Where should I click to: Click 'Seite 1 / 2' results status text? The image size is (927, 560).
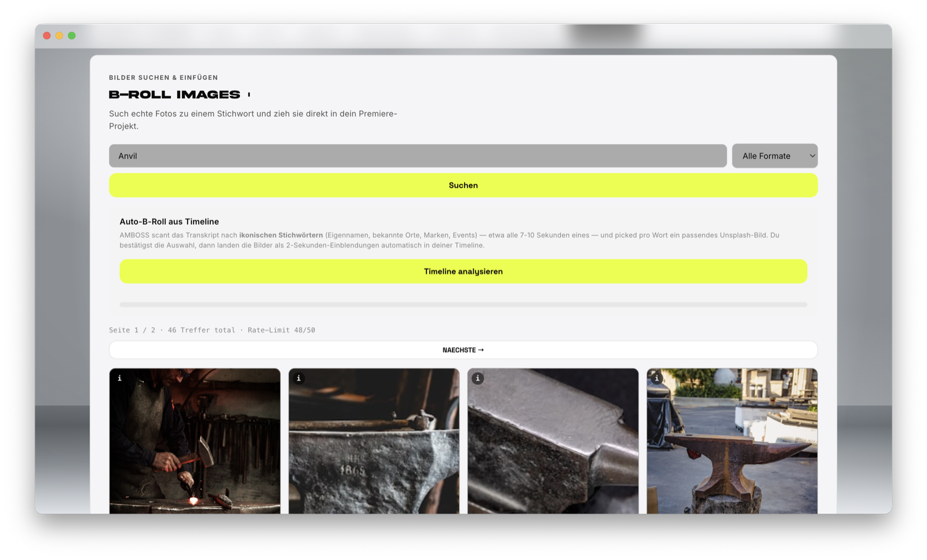tap(132, 330)
